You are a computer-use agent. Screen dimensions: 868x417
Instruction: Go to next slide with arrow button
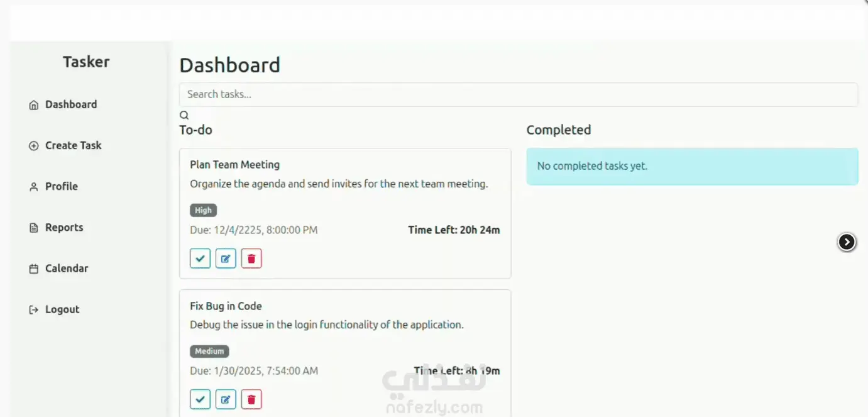(847, 242)
